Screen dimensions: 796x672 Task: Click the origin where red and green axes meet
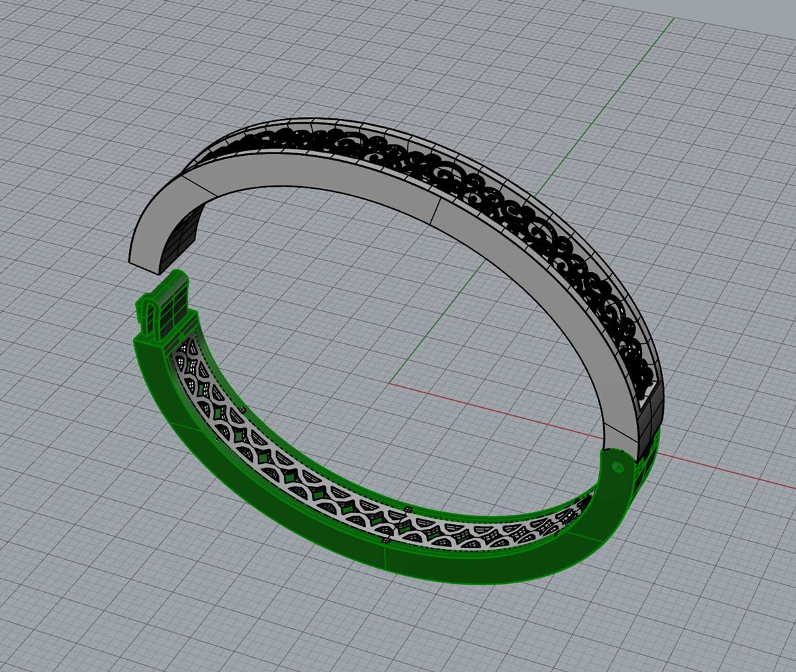coord(390,384)
